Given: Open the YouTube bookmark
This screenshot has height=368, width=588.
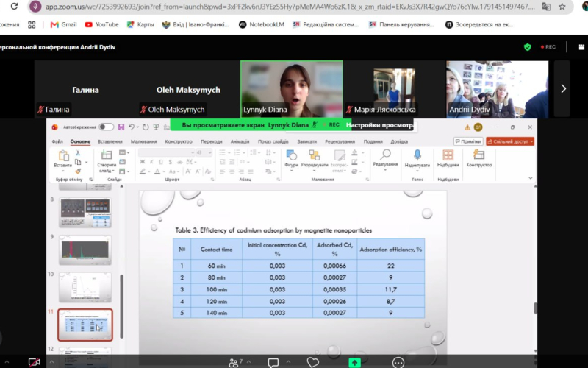Looking at the screenshot, I should point(101,24).
